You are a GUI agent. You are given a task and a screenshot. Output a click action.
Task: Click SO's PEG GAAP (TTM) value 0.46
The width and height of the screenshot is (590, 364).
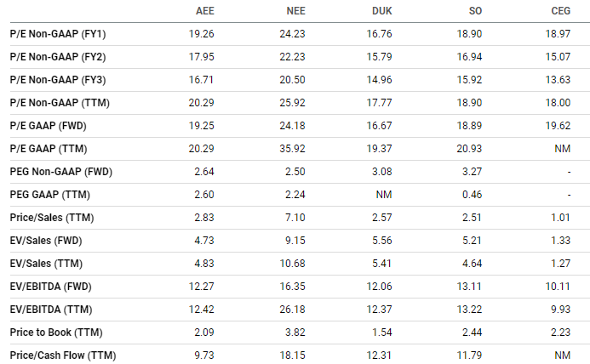(x=473, y=195)
